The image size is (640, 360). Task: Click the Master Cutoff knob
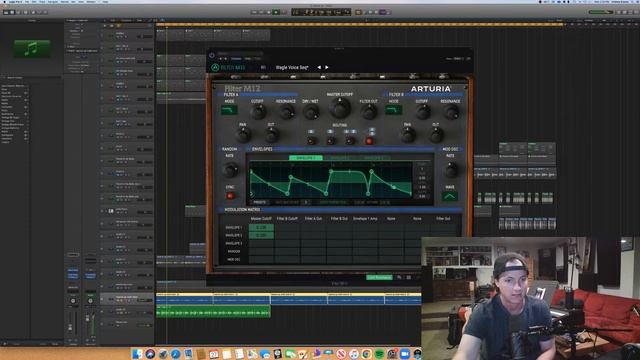[340, 108]
